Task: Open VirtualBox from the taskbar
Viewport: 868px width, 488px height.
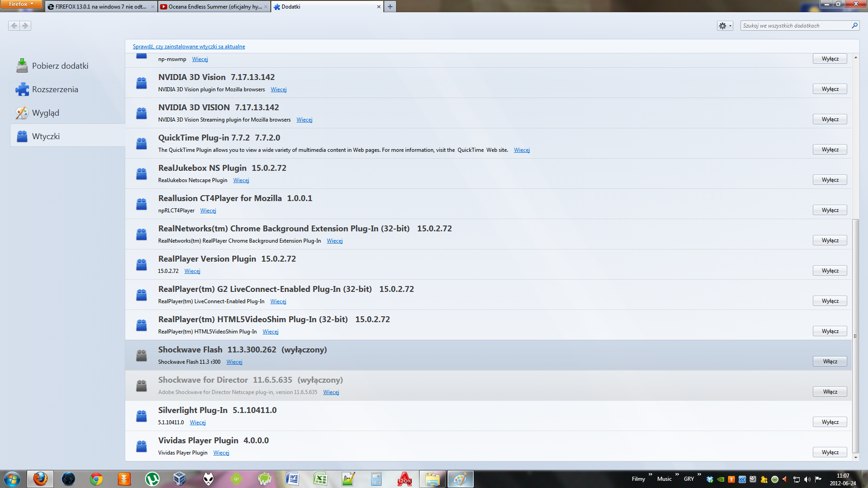Action: pos(179,479)
